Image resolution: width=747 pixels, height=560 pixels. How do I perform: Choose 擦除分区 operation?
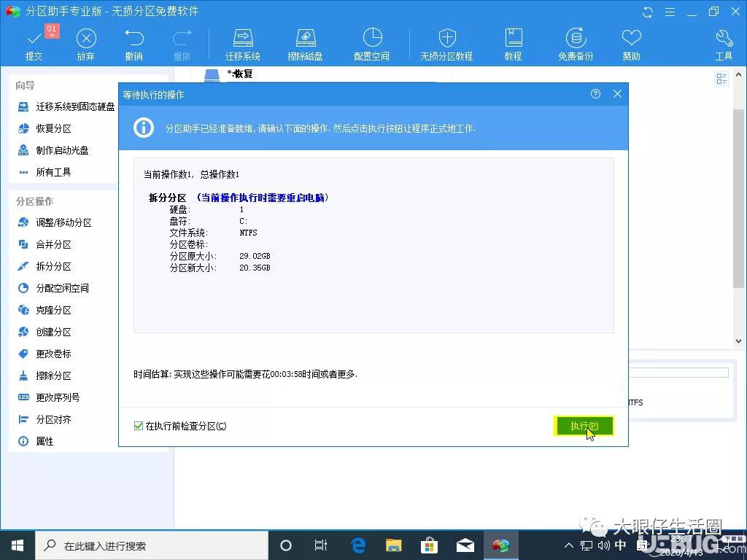(44, 376)
